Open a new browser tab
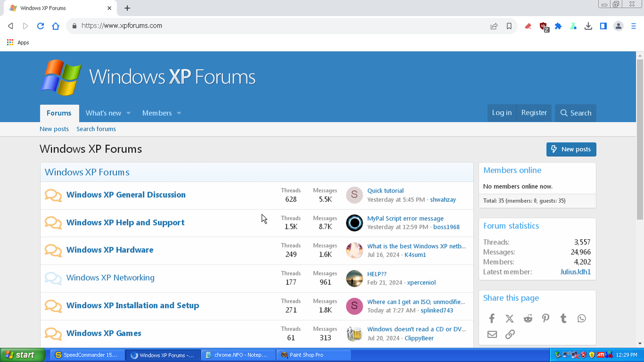Viewport: 644px width, 362px height. [x=127, y=8]
